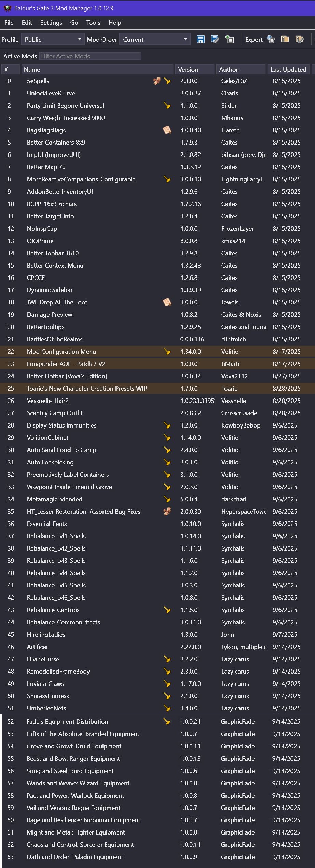Click first export icon right of Export label

[271, 39]
